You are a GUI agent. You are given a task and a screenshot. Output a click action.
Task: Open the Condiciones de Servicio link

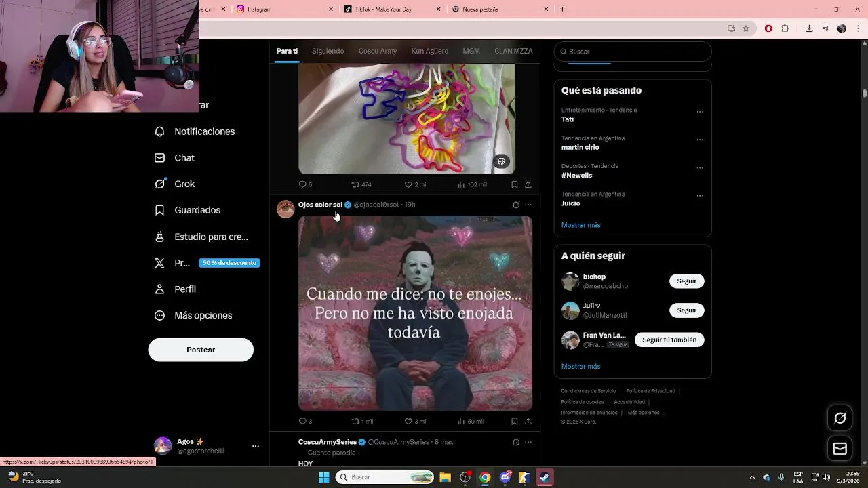[x=589, y=391]
